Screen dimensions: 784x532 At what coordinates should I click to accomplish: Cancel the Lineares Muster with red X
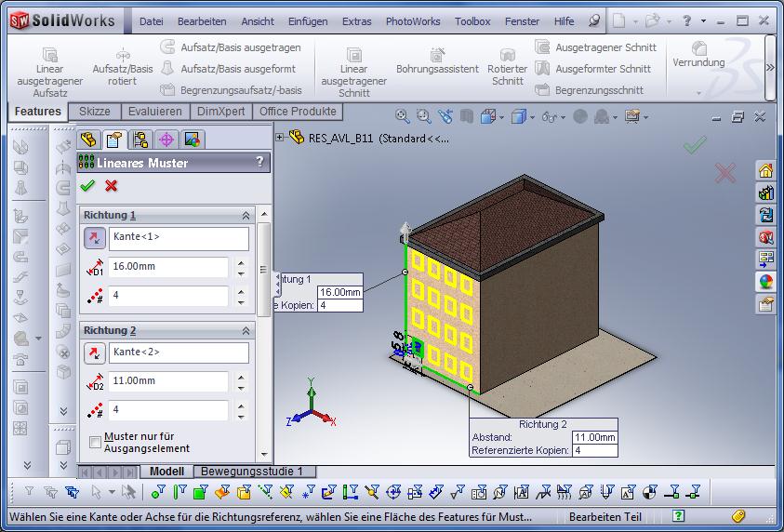tap(112, 186)
